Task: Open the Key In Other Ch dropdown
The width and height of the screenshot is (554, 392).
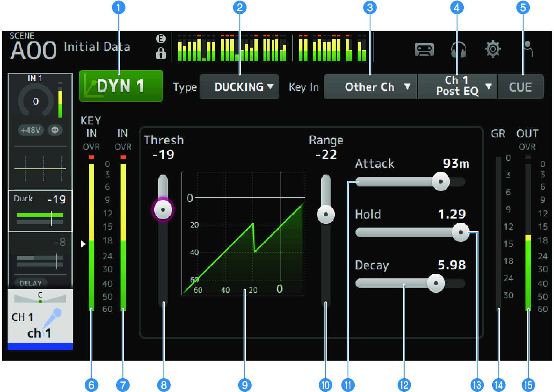Action: tap(370, 87)
